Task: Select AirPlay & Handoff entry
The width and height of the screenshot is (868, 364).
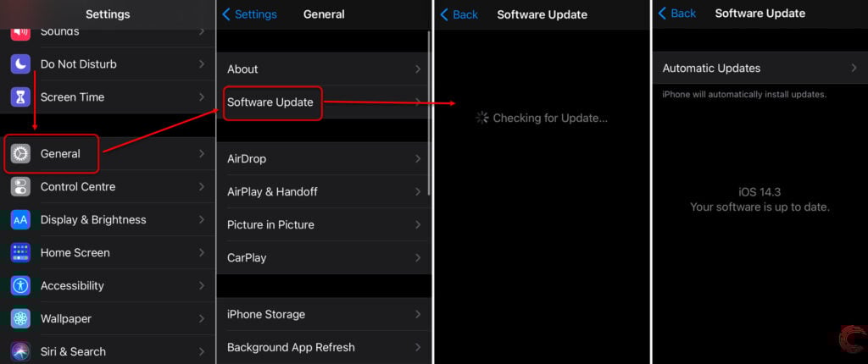Action: 323,192
